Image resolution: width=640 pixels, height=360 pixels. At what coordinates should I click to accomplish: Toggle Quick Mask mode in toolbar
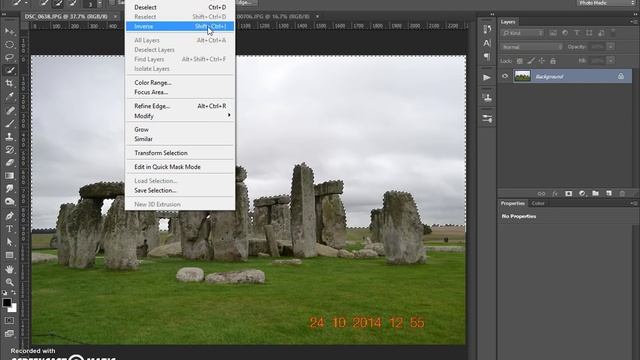pyautogui.click(x=9, y=320)
